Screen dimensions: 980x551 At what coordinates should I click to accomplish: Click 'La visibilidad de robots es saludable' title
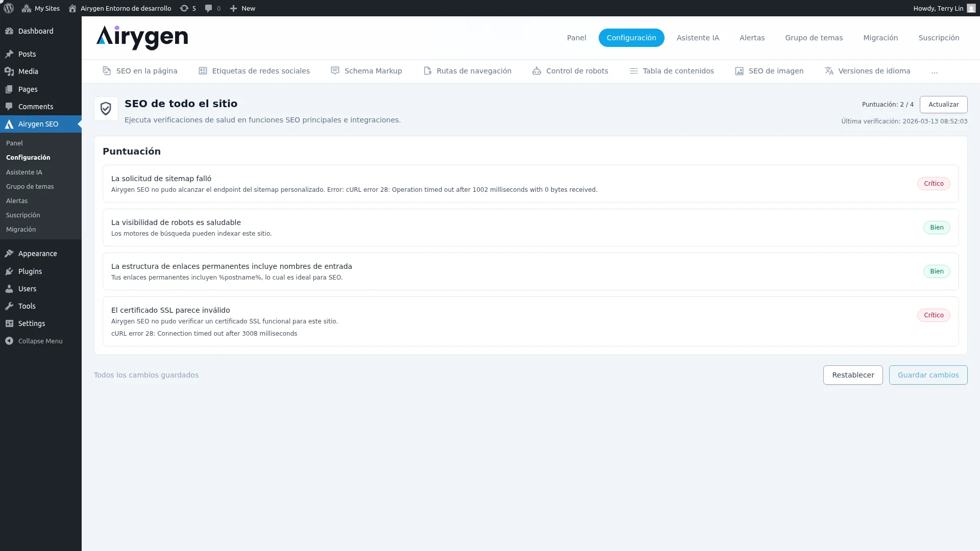[x=176, y=222]
